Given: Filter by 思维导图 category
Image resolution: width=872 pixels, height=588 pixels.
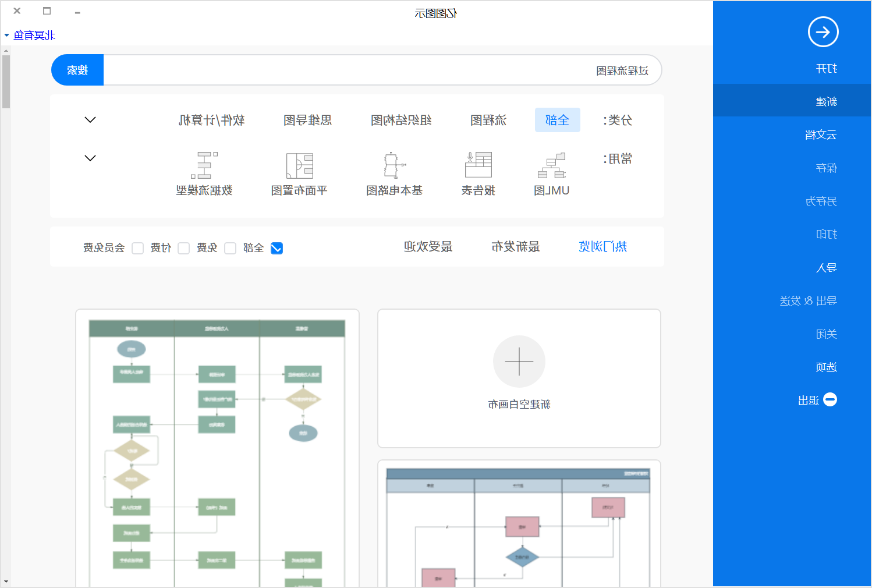Looking at the screenshot, I should tap(308, 121).
